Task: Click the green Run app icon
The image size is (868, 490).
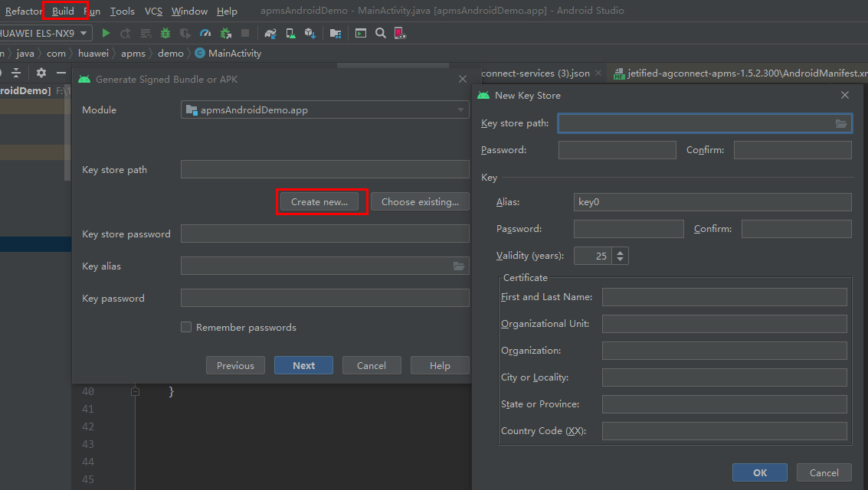Action: click(x=106, y=33)
